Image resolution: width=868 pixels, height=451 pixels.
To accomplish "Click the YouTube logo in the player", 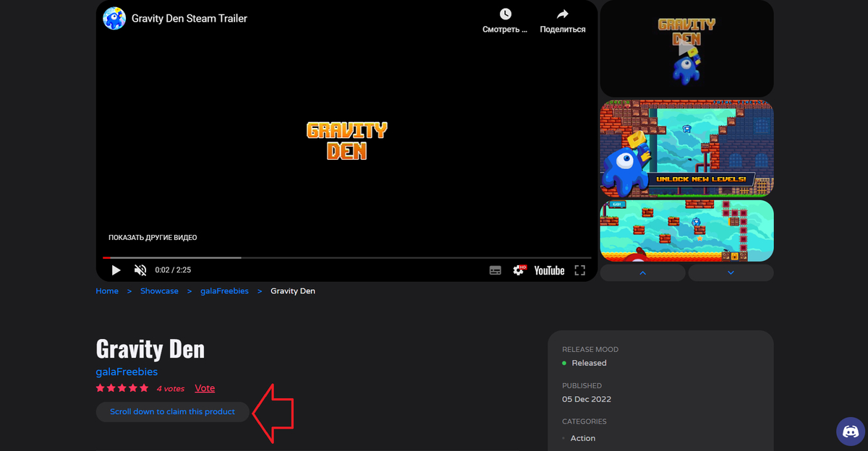I will tap(549, 270).
